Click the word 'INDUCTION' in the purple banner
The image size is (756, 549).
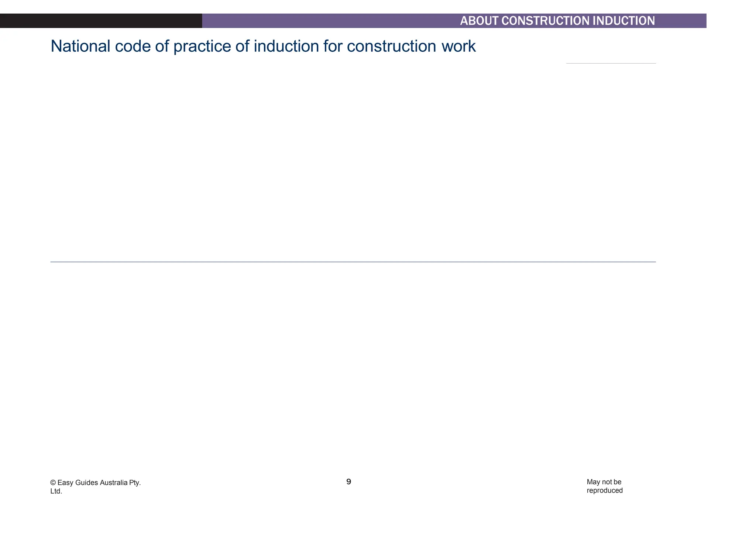623,21
